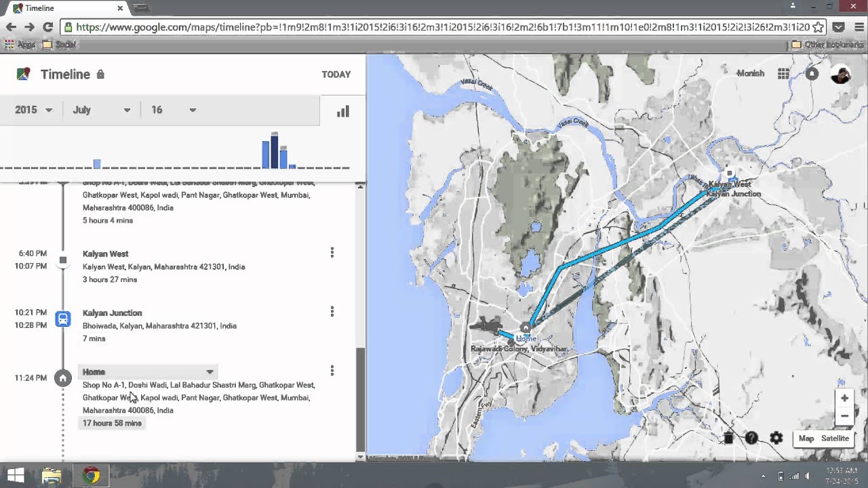Zoom in on the map

pyautogui.click(x=844, y=399)
